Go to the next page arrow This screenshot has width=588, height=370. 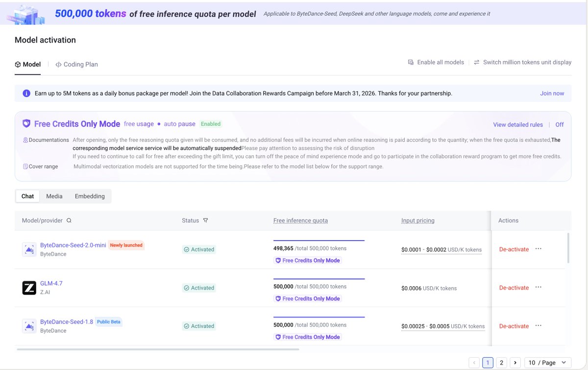tap(515, 363)
